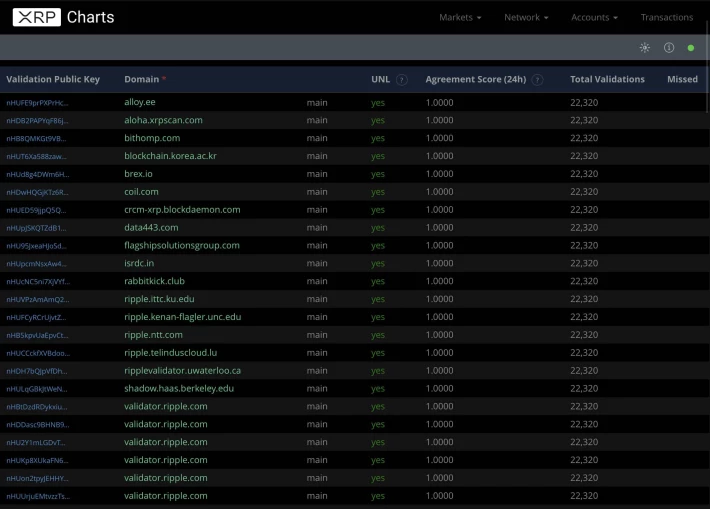This screenshot has width=710, height=509.
Task: Sort by Agreement Score (24h) header
Action: pos(475,79)
